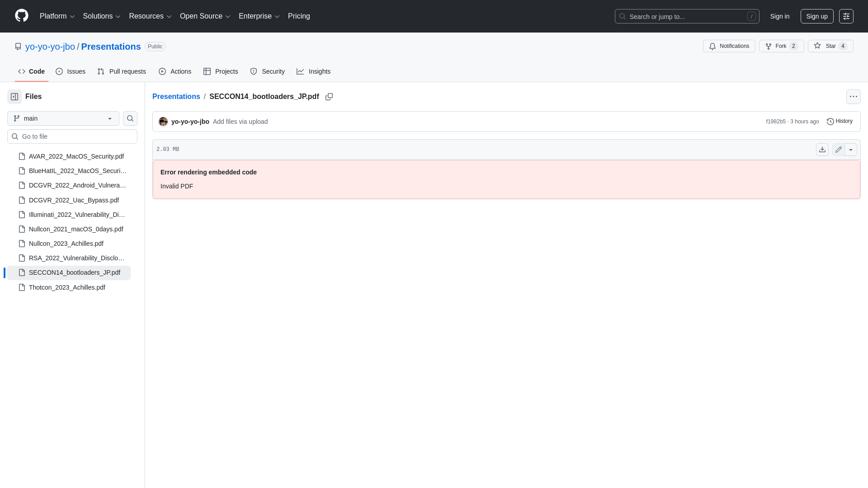868x488 pixels.
Task: Star the Presentations repository
Action: [x=830, y=46]
